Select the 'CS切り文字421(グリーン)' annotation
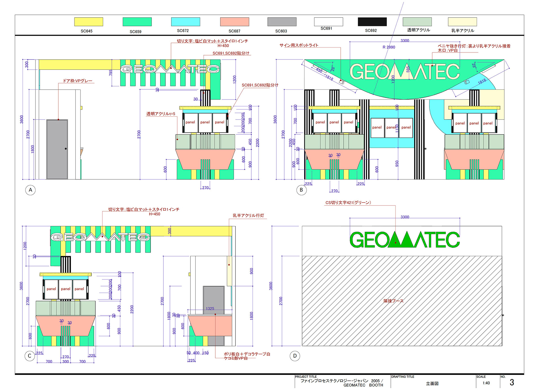Screen dimensions: 541x392 pyautogui.click(x=348, y=203)
